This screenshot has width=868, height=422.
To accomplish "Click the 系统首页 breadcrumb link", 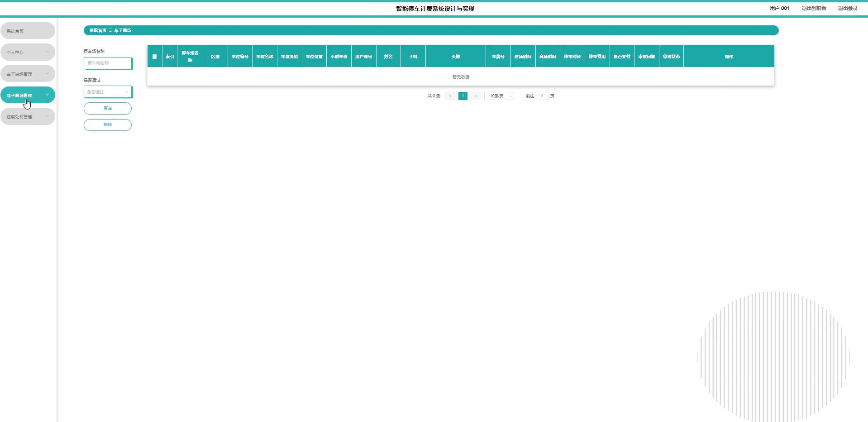I will point(98,30).
